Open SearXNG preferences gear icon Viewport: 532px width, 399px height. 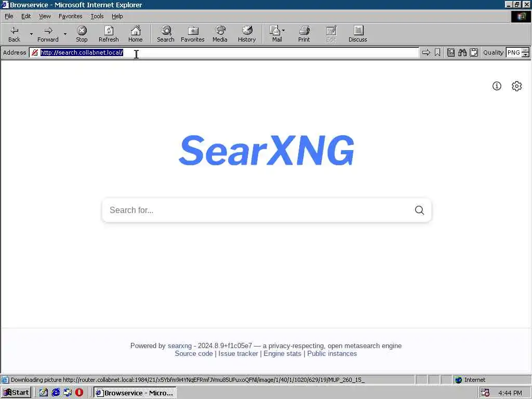[517, 86]
